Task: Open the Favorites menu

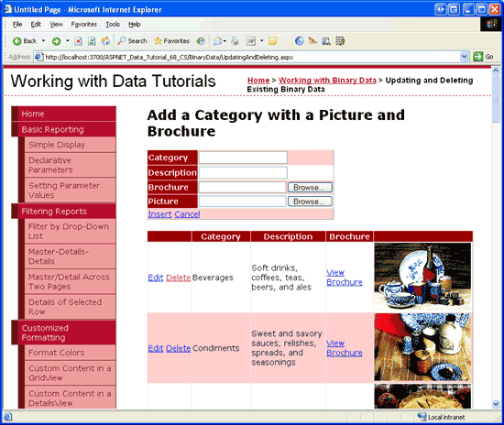Action: click(83, 24)
